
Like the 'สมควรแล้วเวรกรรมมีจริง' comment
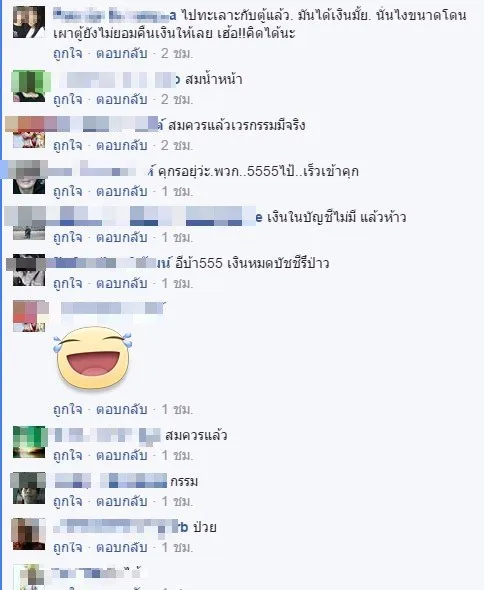(x=67, y=145)
